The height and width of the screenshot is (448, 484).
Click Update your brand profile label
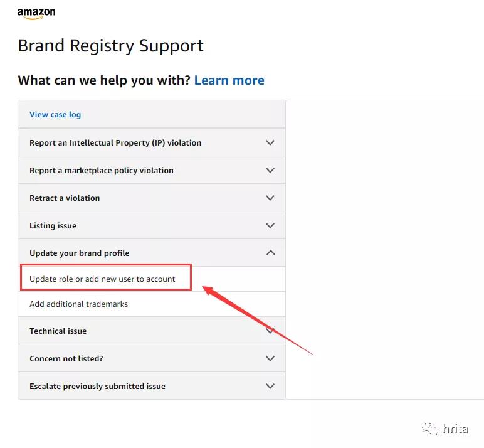(x=80, y=253)
